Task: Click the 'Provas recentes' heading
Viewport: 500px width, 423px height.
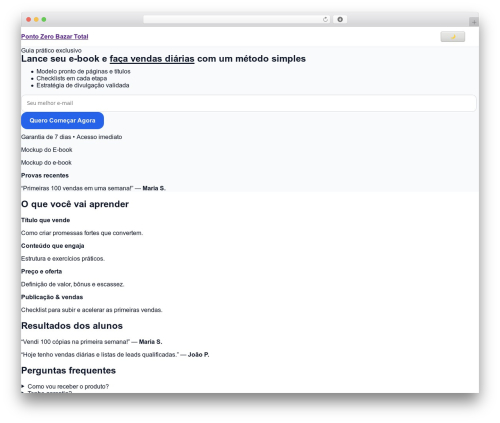Action: (45, 175)
